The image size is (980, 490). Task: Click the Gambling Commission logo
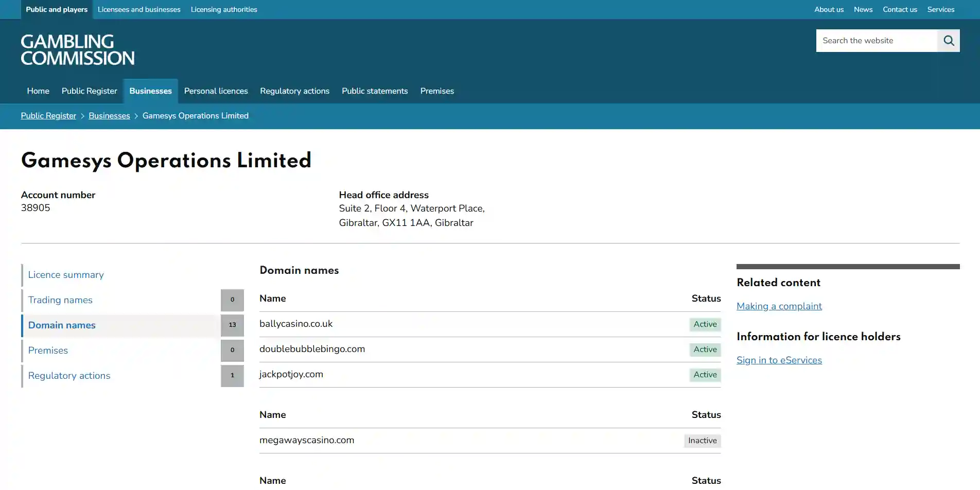pos(78,50)
